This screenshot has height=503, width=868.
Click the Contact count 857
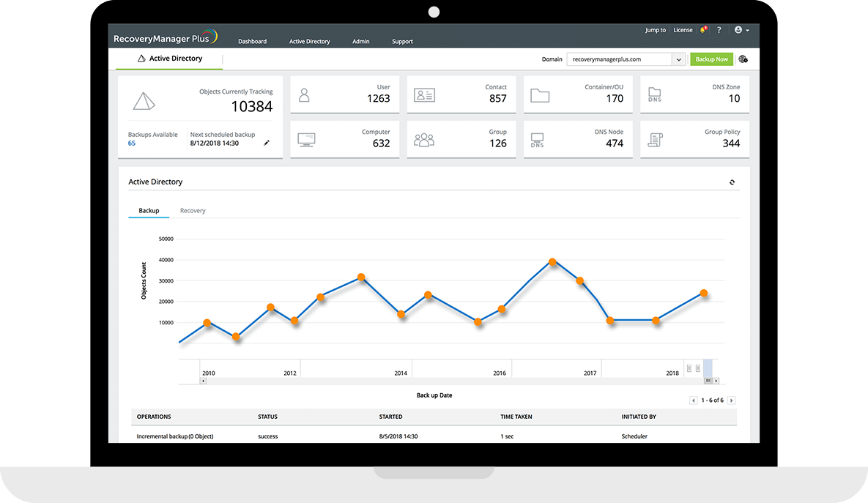(497, 99)
